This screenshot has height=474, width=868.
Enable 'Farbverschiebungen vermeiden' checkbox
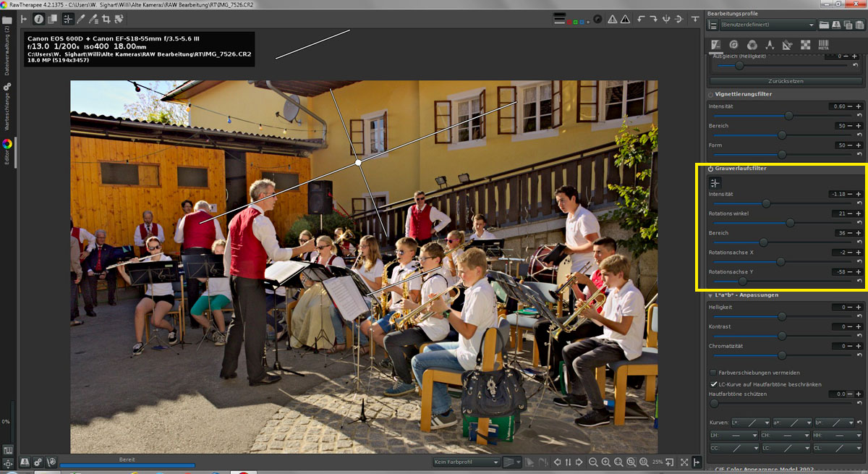[714, 373]
